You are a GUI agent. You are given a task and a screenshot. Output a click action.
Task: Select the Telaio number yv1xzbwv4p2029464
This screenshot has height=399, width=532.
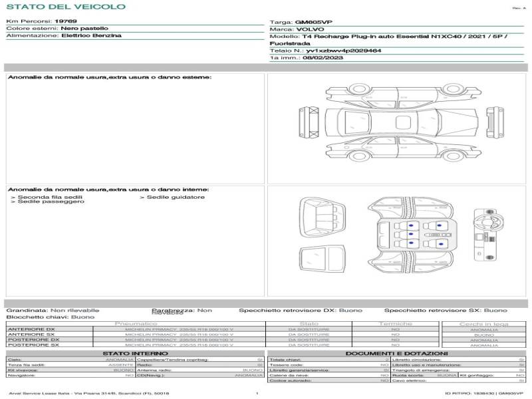343,51
